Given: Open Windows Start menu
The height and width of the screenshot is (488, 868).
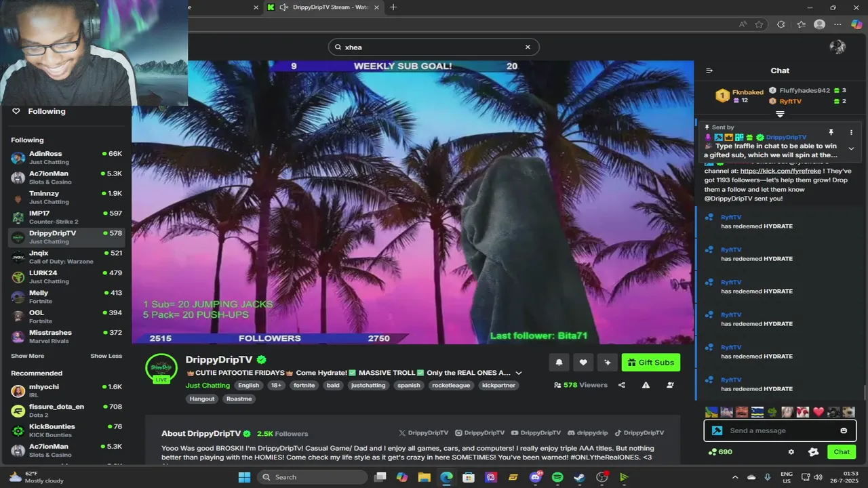Looking at the screenshot, I should click(x=244, y=477).
